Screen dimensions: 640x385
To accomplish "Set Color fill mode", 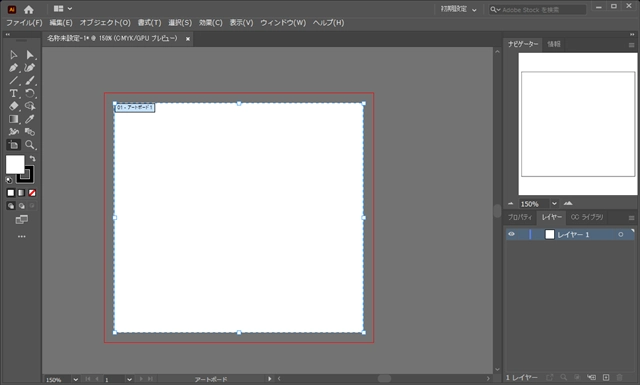I will [x=11, y=193].
